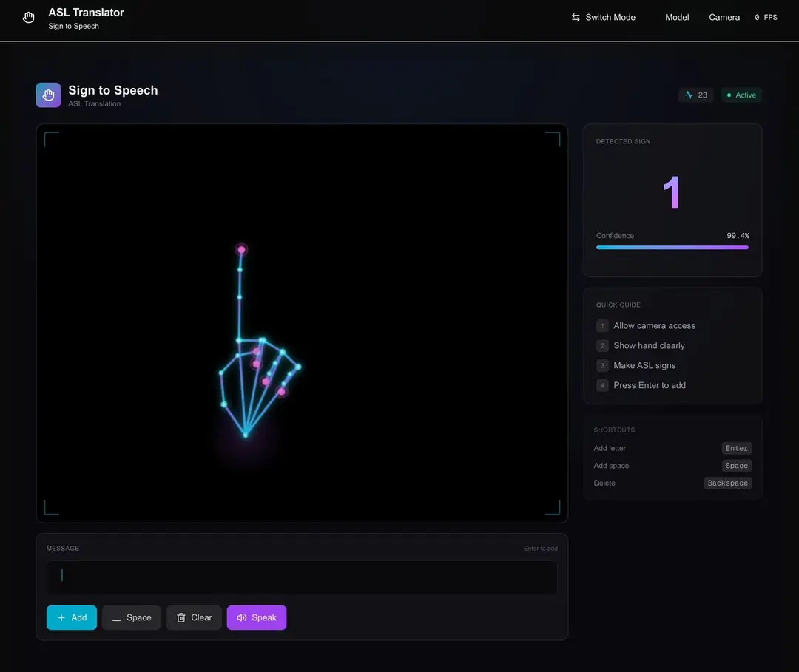Click the 'QUICK GUIDE' panel label

[618, 305]
